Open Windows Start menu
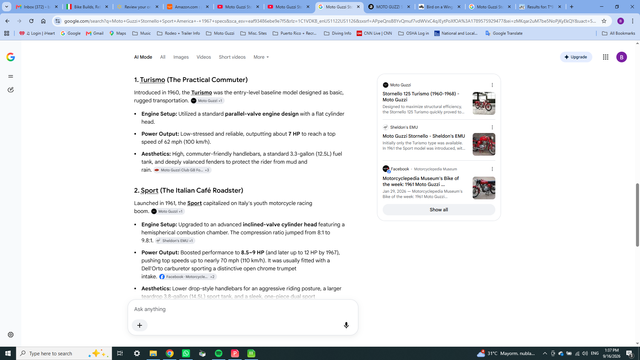The image size is (640, 360). point(8,353)
